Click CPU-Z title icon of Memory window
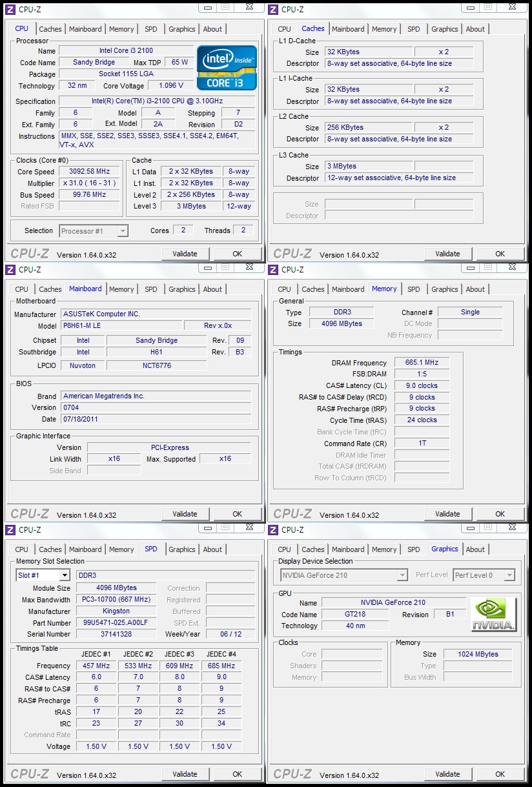This screenshot has width=532, height=787. tap(273, 269)
